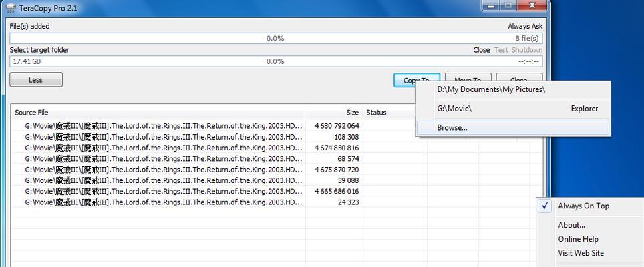Open Online Help from the context menu

pos(578,239)
